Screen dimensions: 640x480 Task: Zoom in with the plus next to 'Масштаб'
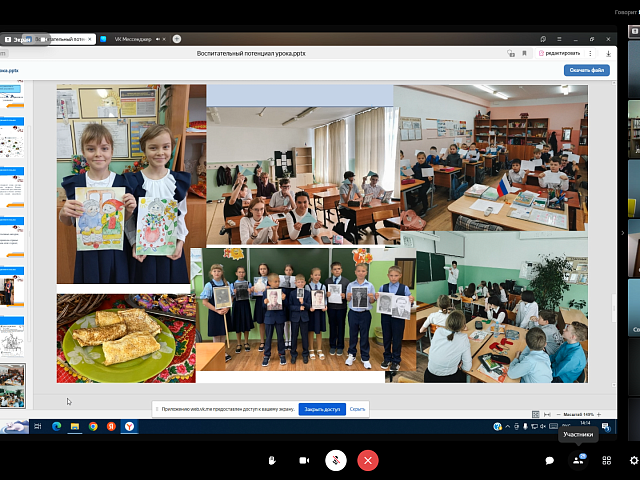599,414
